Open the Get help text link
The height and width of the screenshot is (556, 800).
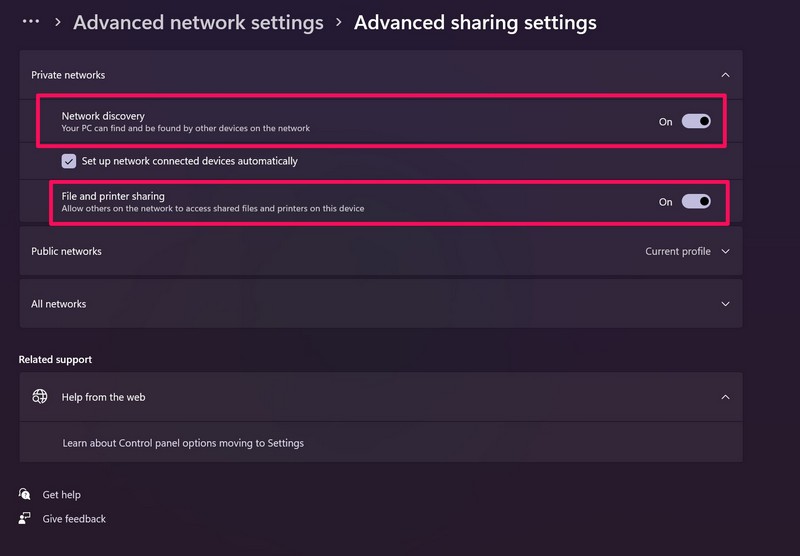pos(62,495)
